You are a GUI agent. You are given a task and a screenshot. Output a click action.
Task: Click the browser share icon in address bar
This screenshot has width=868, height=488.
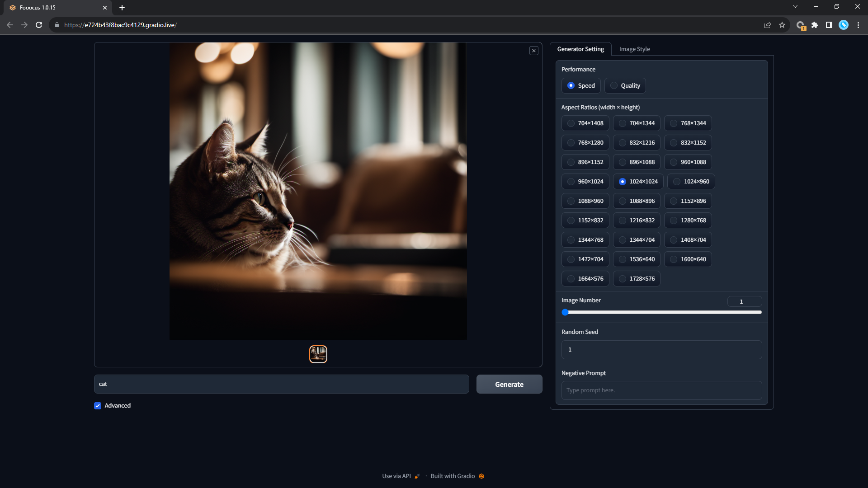pos(768,25)
